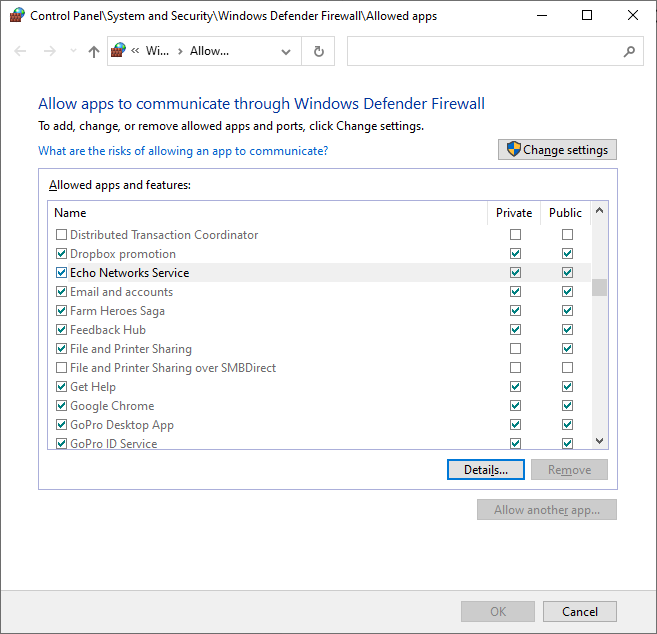Screen dimensions: 657x634
Task: Select the 'Feedback Hub' row text
Action: 108,330
